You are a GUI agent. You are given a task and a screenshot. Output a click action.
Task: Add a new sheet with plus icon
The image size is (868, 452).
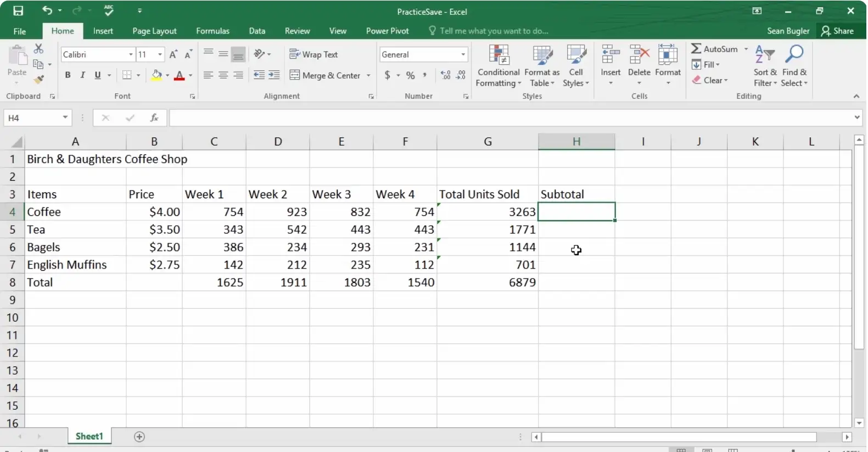pyautogui.click(x=139, y=437)
